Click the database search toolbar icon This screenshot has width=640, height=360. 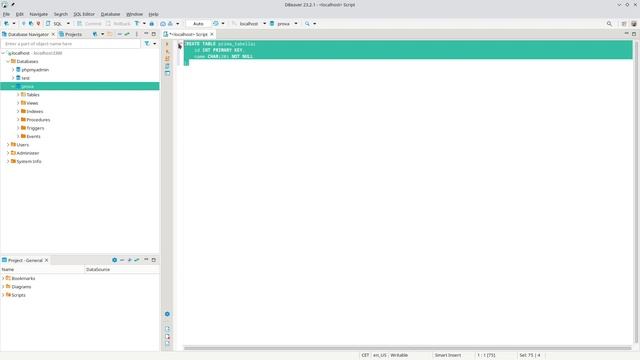pos(307,24)
